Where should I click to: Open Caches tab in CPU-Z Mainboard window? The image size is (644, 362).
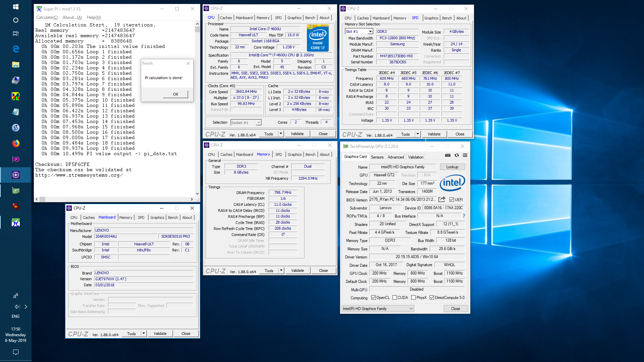coord(89,218)
